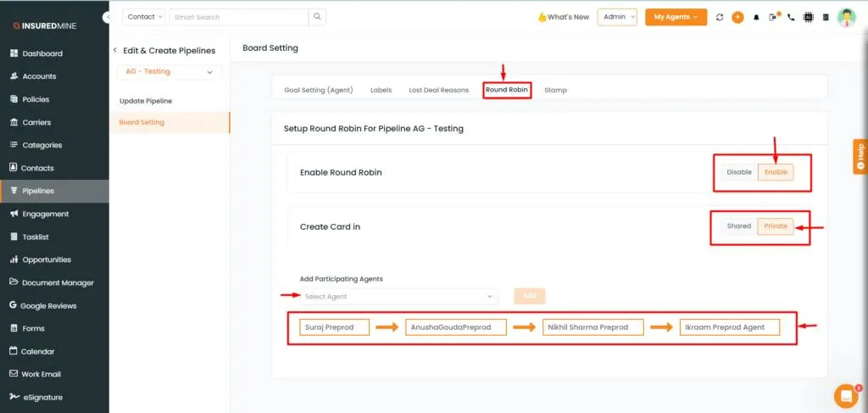
Task: Click the Document Manager folder icon
Action: [x=14, y=282]
